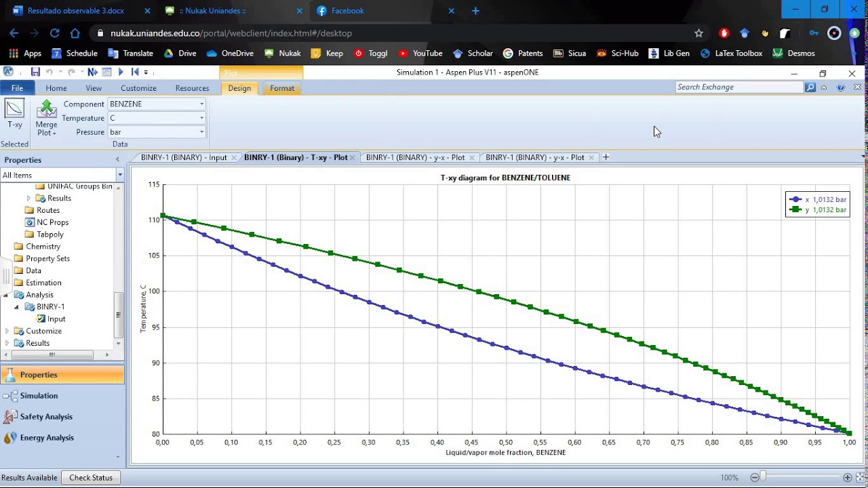Click the Search Exchange input field
The width and height of the screenshot is (868, 488).
[739, 87]
